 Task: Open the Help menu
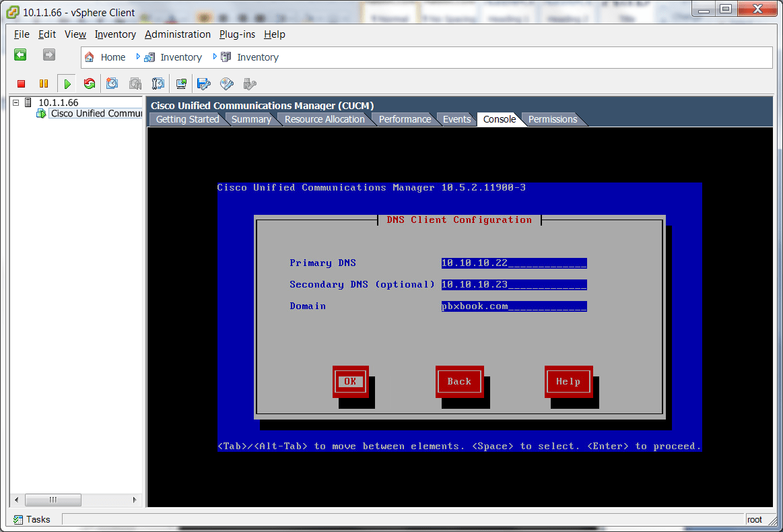point(274,34)
